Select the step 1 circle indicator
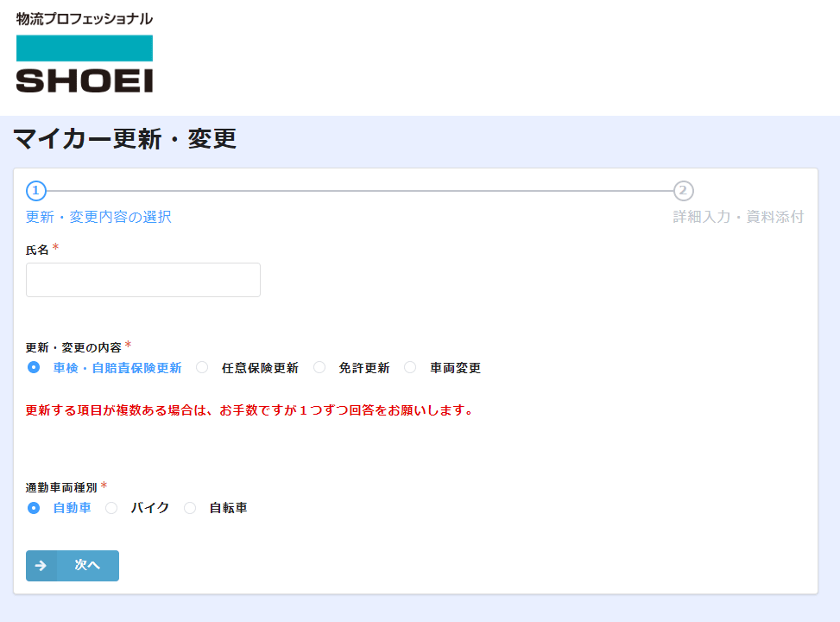840x622 pixels. coord(36,191)
